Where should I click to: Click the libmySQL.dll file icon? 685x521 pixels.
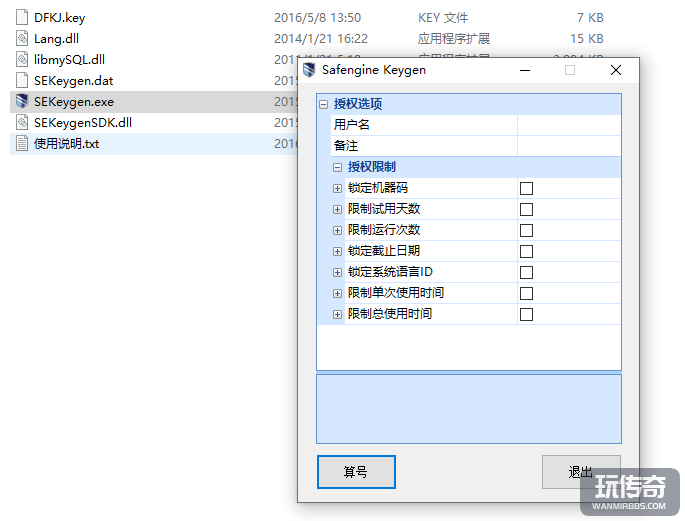[22, 59]
